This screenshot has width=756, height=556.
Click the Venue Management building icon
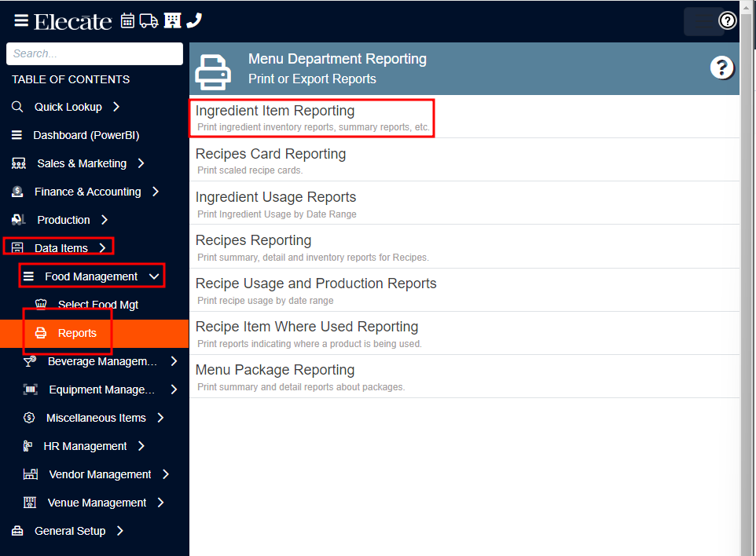point(30,503)
